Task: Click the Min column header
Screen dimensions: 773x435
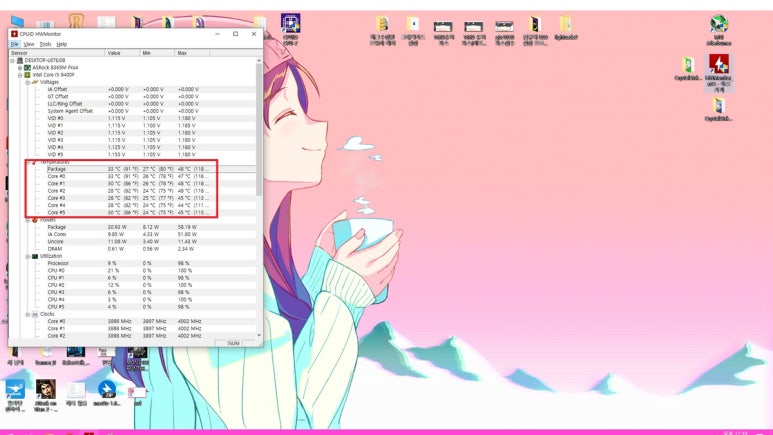Action: coord(157,53)
